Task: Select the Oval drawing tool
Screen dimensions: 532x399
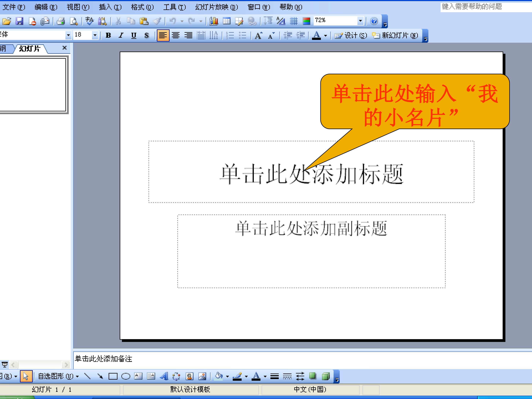Action: click(126, 376)
